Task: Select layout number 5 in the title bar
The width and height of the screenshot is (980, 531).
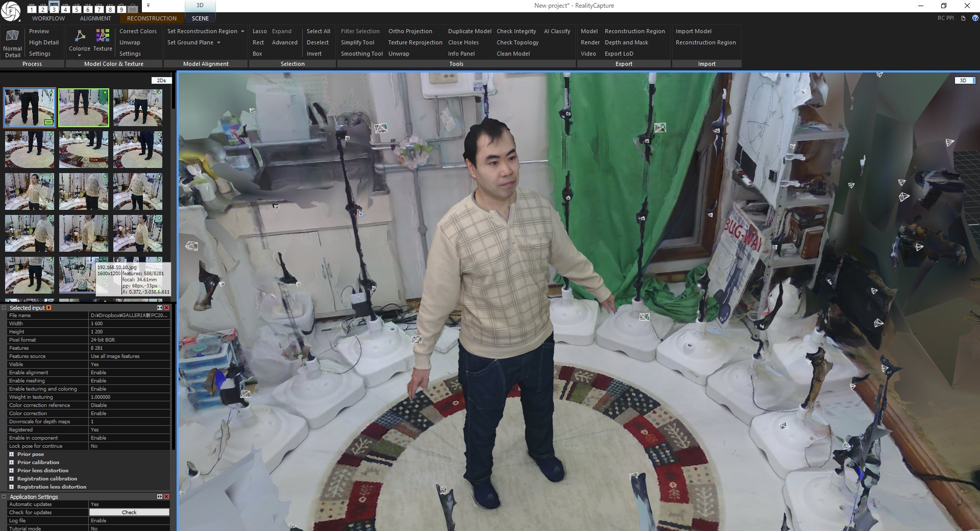Action: 77,10
